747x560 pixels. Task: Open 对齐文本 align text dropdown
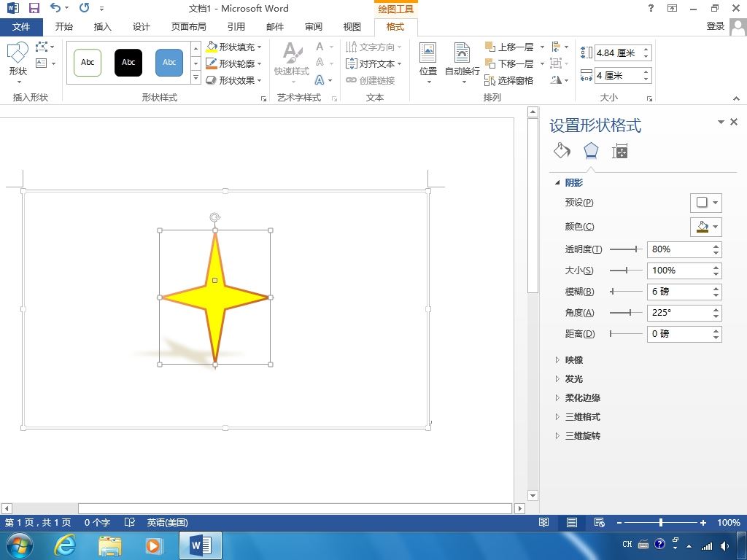(373, 63)
